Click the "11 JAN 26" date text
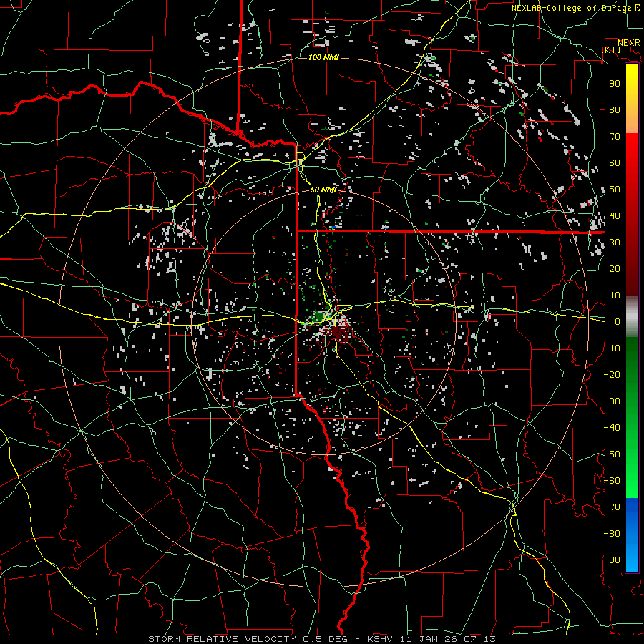The width and height of the screenshot is (644, 644). pyautogui.click(x=428, y=639)
